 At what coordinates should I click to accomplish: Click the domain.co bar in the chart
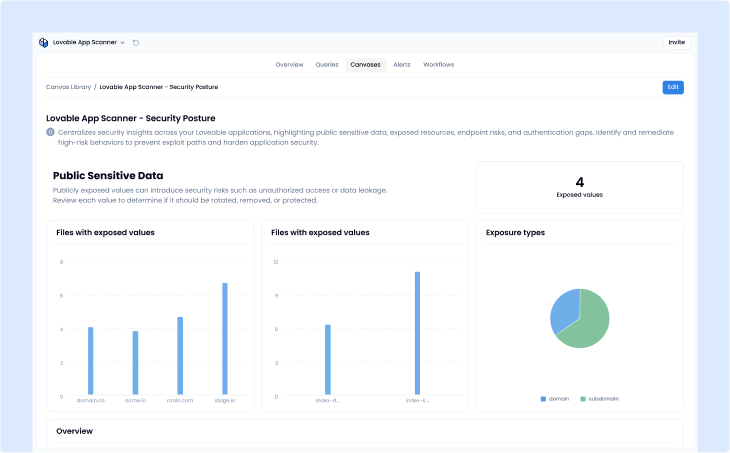pos(90,361)
